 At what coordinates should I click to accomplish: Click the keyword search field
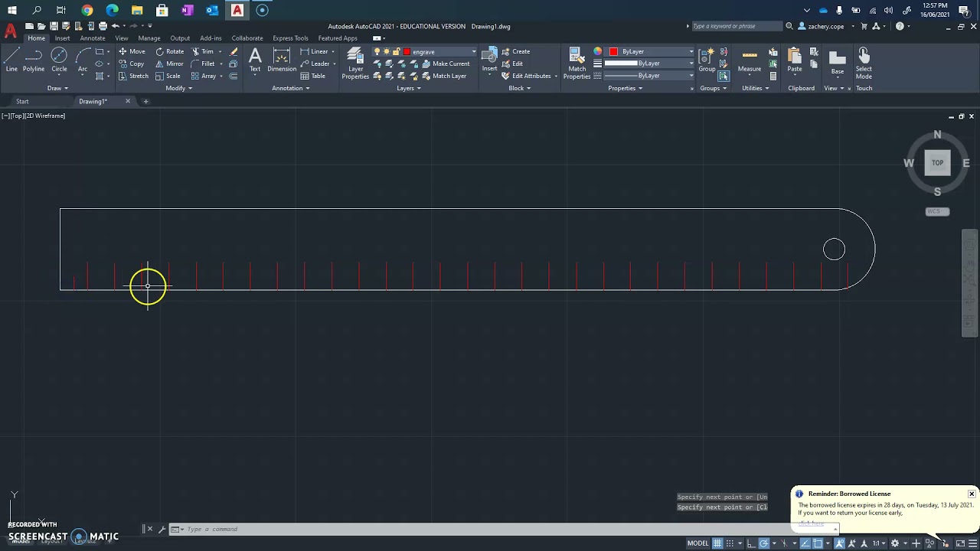(x=737, y=26)
